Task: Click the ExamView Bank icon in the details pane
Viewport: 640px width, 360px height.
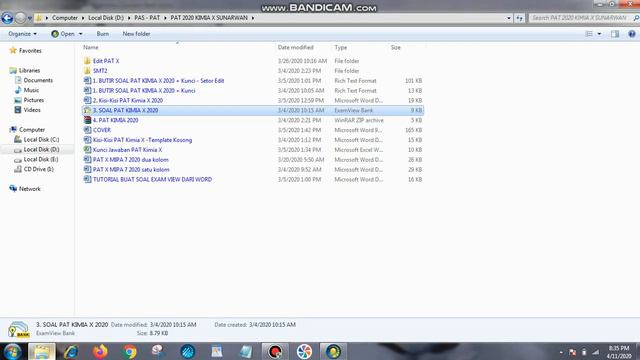Action: click(x=18, y=329)
